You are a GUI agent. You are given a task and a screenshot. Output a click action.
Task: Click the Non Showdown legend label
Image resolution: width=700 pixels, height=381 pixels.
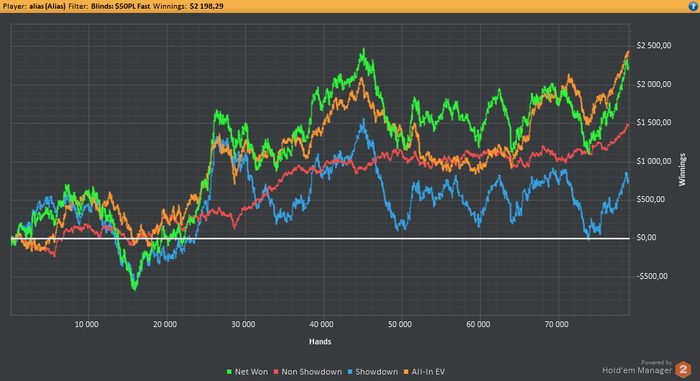coord(312,372)
